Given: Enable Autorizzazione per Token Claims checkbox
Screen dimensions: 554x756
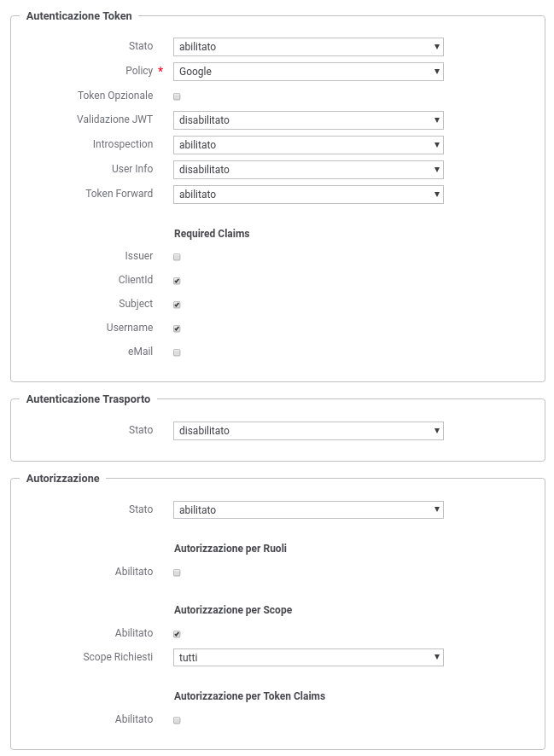Looking at the screenshot, I should (x=177, y=720).
